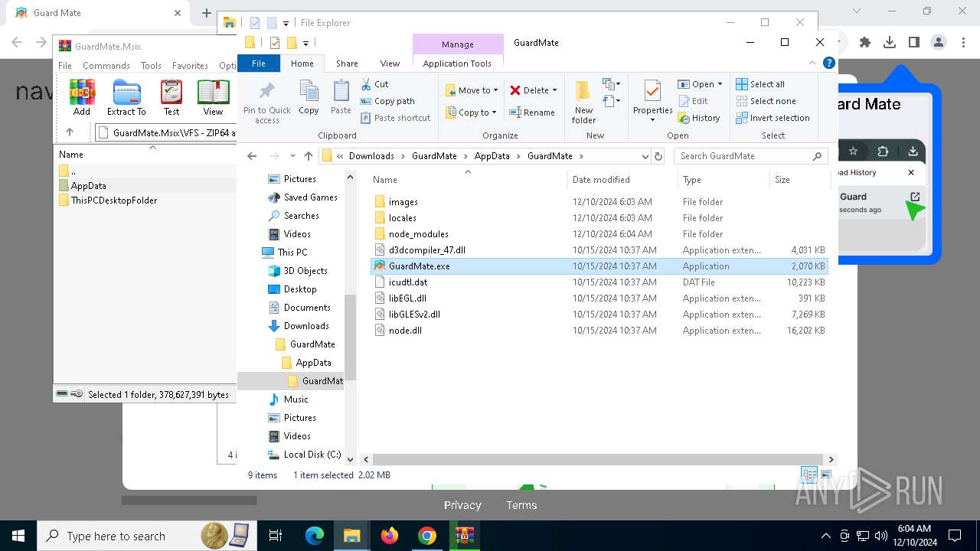Select 3D Objects in navigation pane

tap(297, 271)
